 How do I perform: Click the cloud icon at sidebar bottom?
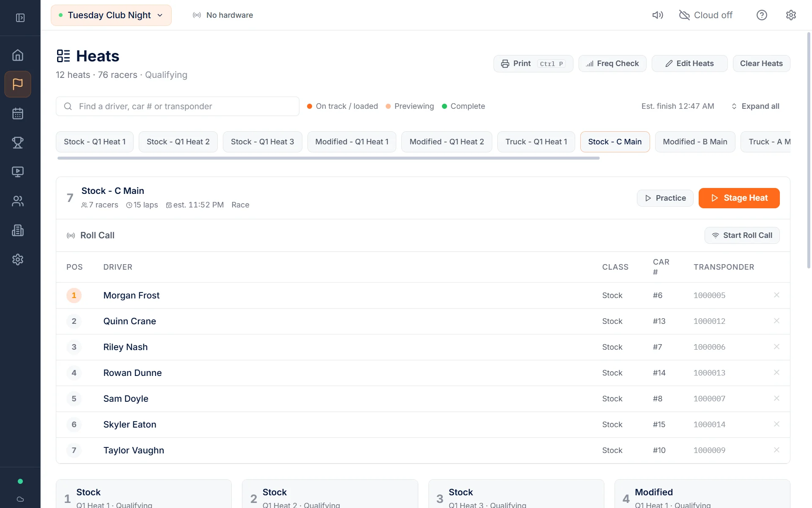pyautogui.click(x=20, y=499)
